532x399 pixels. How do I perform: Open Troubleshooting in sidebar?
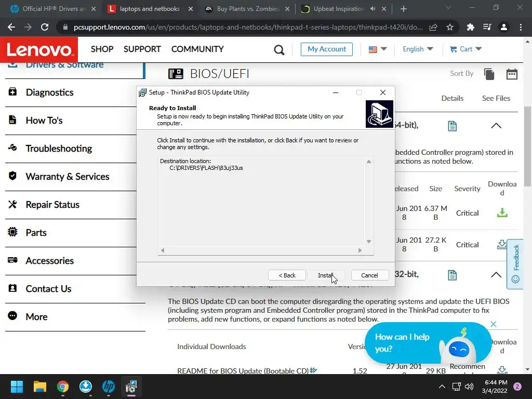click(59, 149)
